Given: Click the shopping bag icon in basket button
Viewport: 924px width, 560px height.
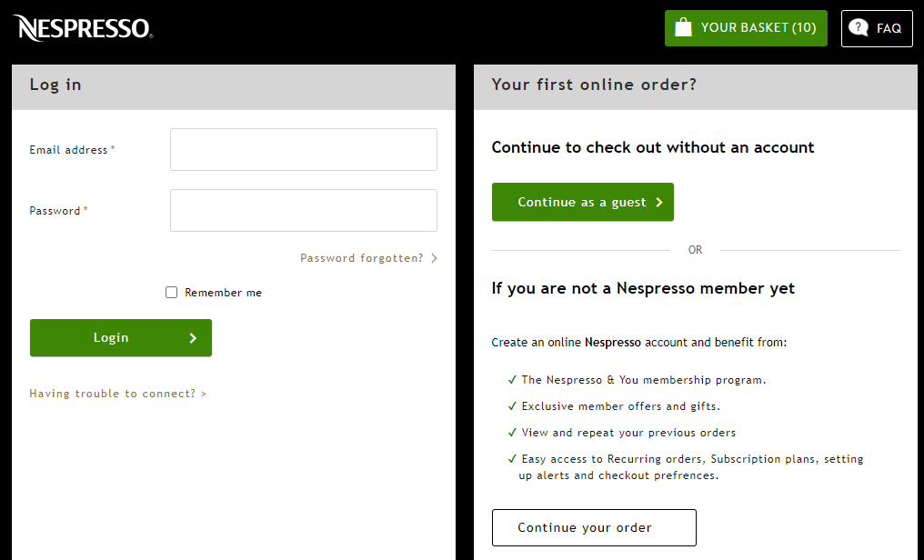Looking at the screenshot, I should pos(683,27).
